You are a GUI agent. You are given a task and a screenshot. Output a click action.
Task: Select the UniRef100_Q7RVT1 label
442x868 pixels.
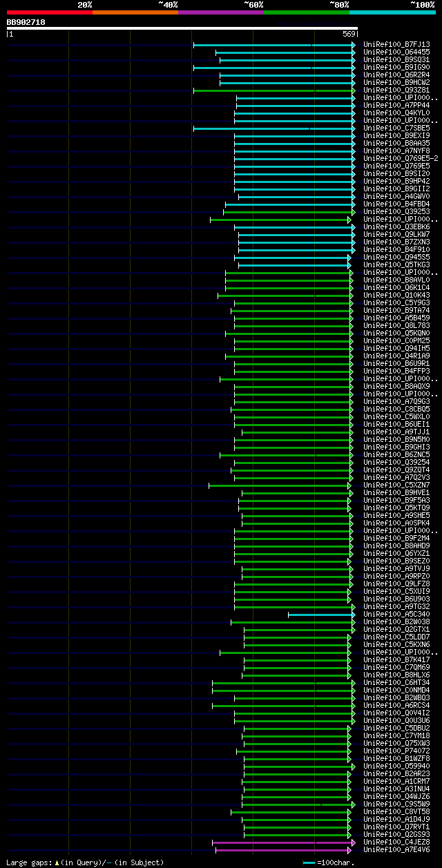[397, 827]
